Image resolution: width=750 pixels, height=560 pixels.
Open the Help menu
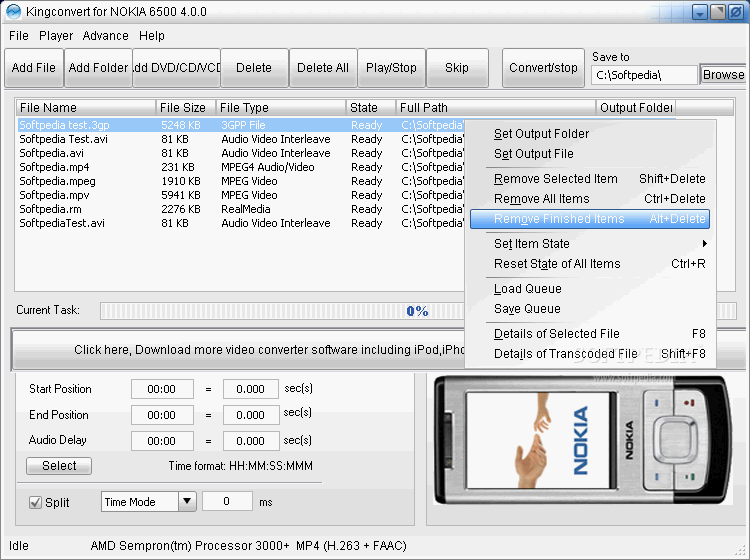point(152,36)
